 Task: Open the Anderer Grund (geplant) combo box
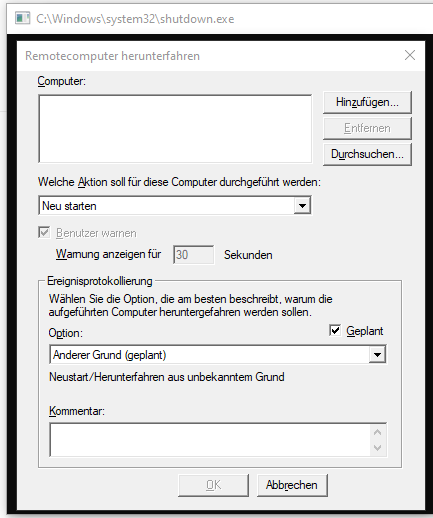(x=218, y=355)
